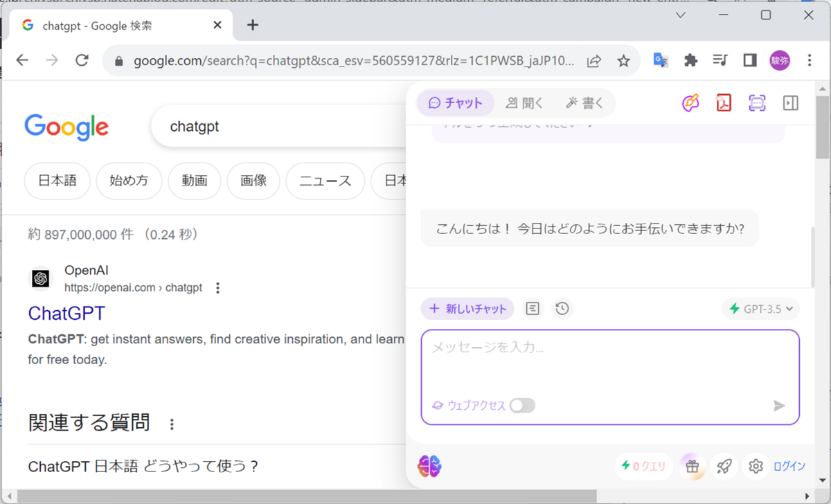Open a new browser tab
The image size is (831, 504).
253,26
